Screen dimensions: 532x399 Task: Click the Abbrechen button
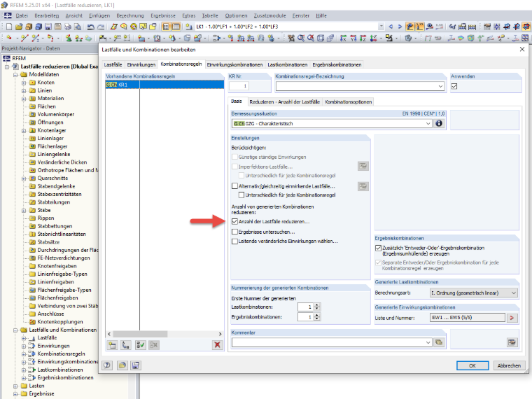(x=509, y=365)
